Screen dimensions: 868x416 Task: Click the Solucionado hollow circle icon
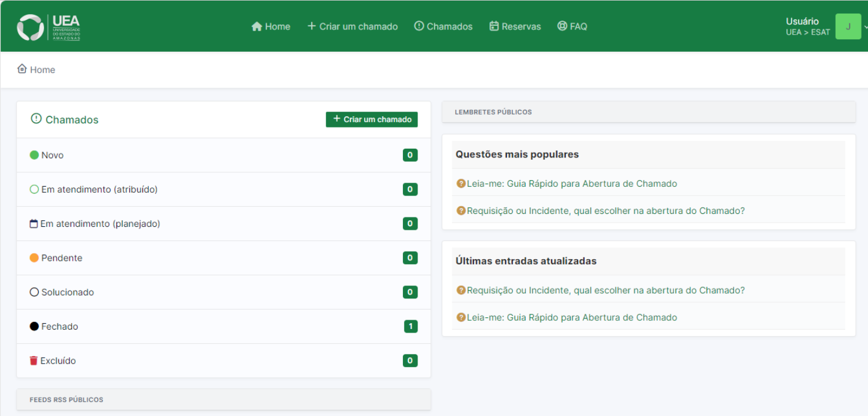click(x=34, y=292)
